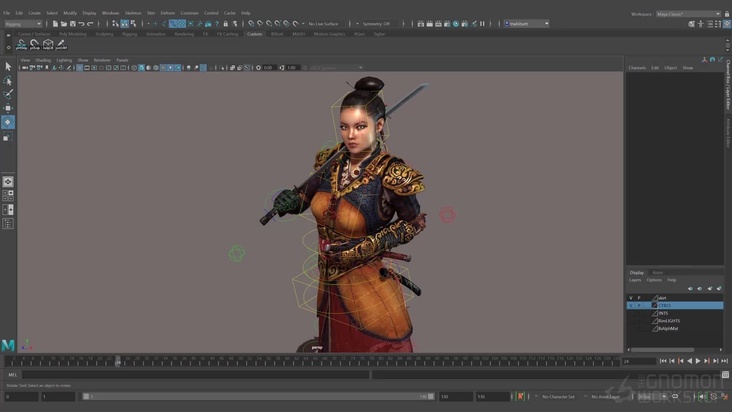Redo the action from status line
732x412 pixels.
pyautogui.click(x=91, y=24)
